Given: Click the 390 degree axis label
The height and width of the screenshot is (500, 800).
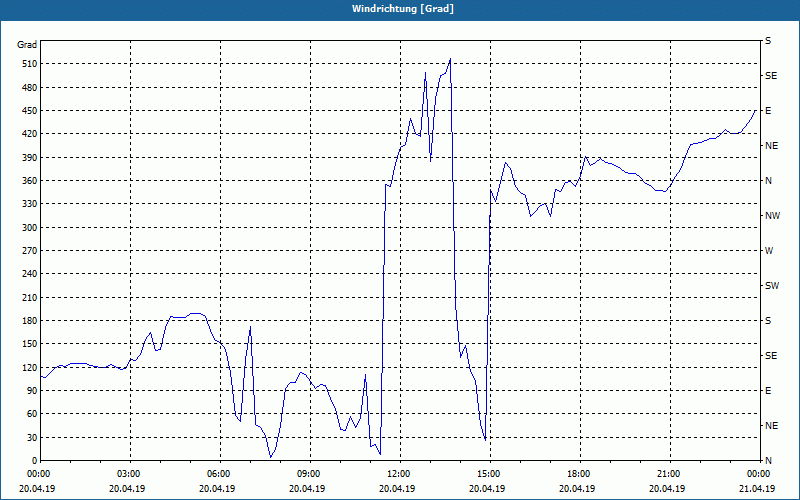Looking at the screenshot, I should pyautogui.click(x=29, y=157).
